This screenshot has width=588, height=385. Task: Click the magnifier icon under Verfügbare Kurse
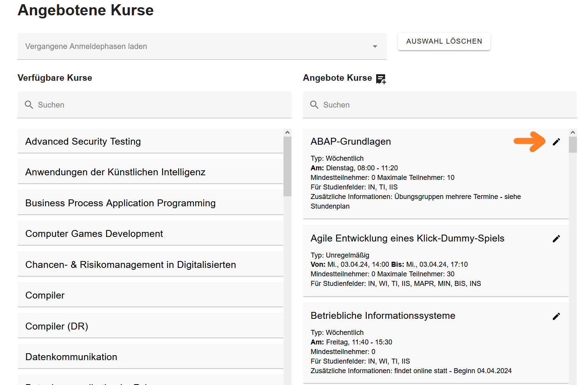pos(29,104)
